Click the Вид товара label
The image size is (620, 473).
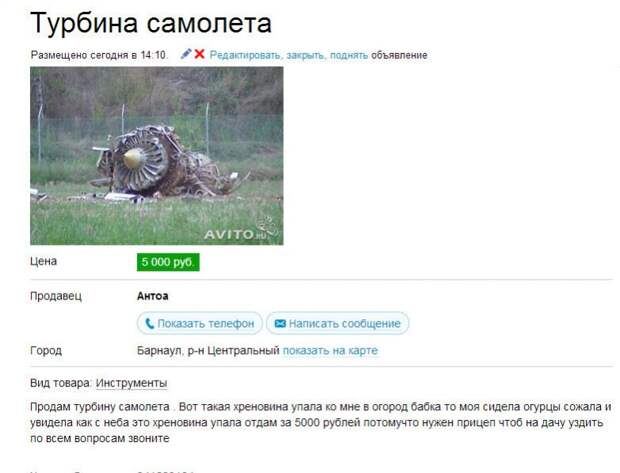tap(60, 383)
